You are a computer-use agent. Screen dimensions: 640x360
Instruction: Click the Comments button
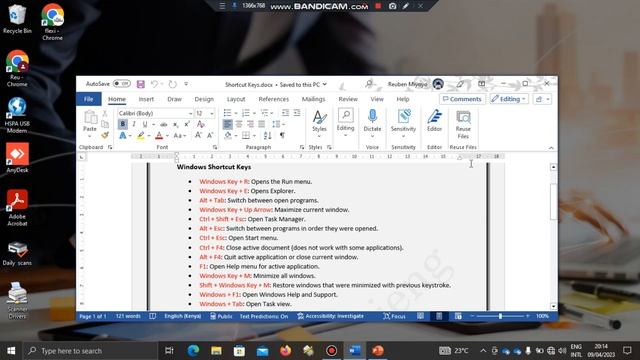(462, 99)
